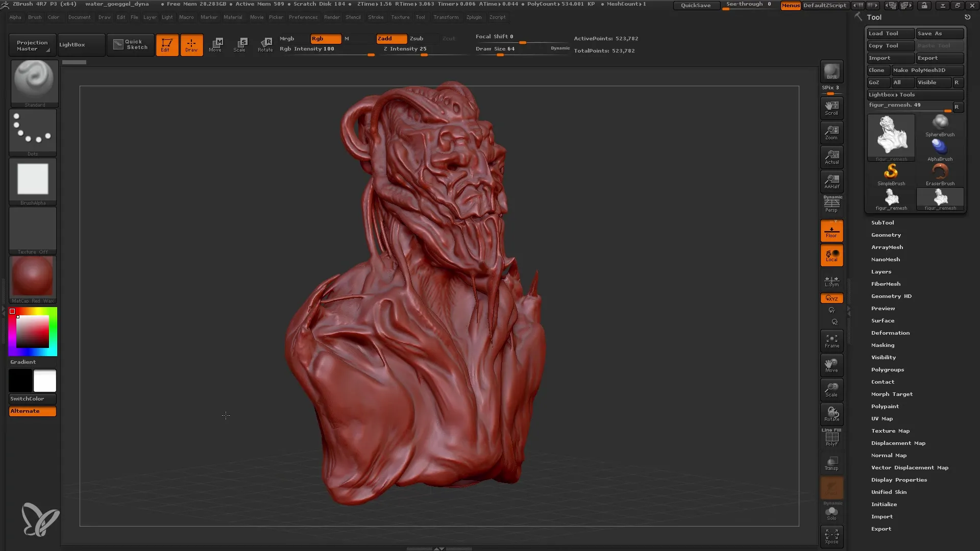980x551 pixels.
Task: Open the Stroke menu item
Action: tap(376, 17)
